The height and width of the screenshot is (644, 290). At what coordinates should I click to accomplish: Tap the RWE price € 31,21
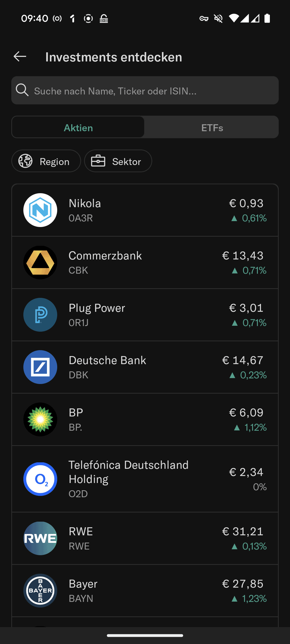tap(243, 532)
